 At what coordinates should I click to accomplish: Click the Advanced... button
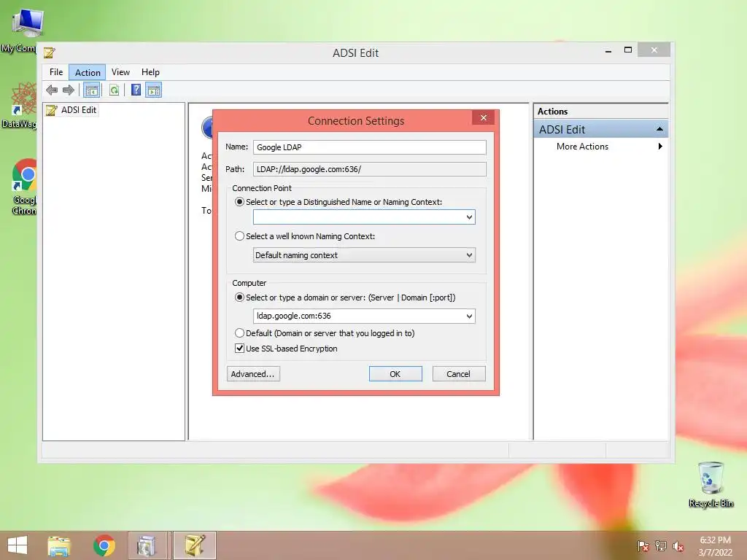coord(253,374)
